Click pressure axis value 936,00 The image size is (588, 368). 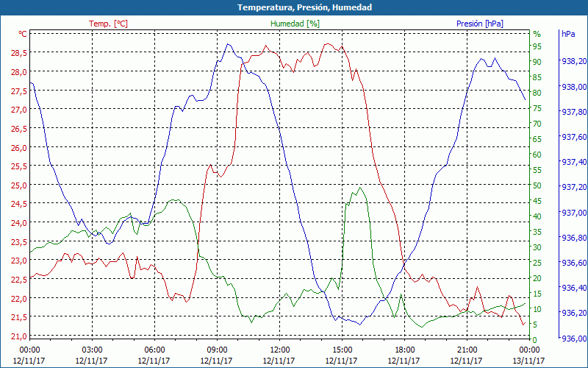tap(574, 339)
